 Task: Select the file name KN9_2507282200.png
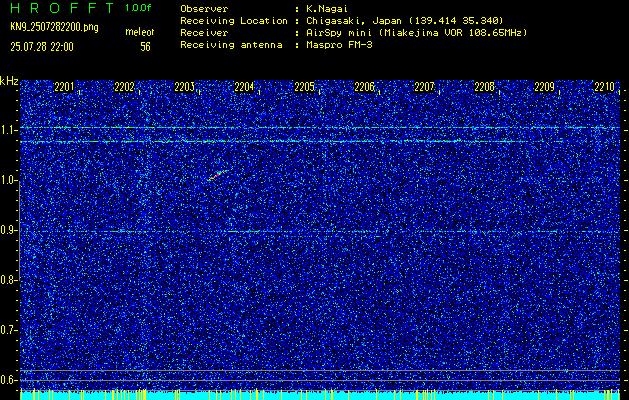(54, 28)
